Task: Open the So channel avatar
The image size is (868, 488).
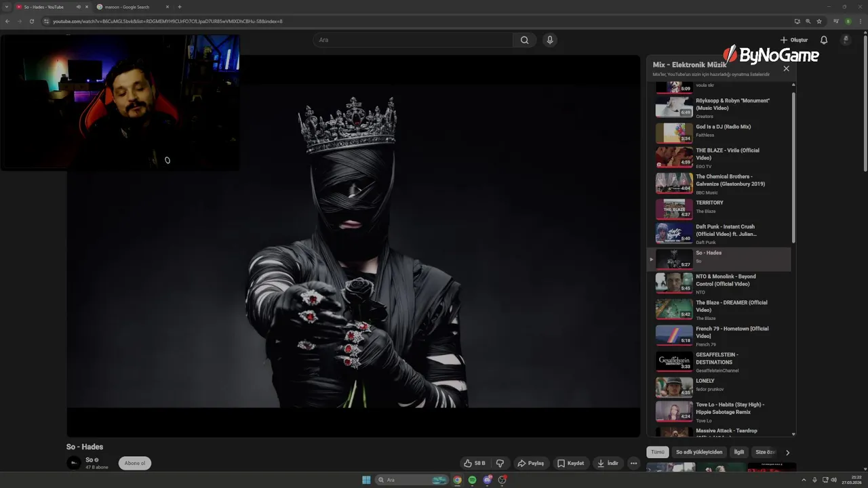Action: [x=74, y=463]
